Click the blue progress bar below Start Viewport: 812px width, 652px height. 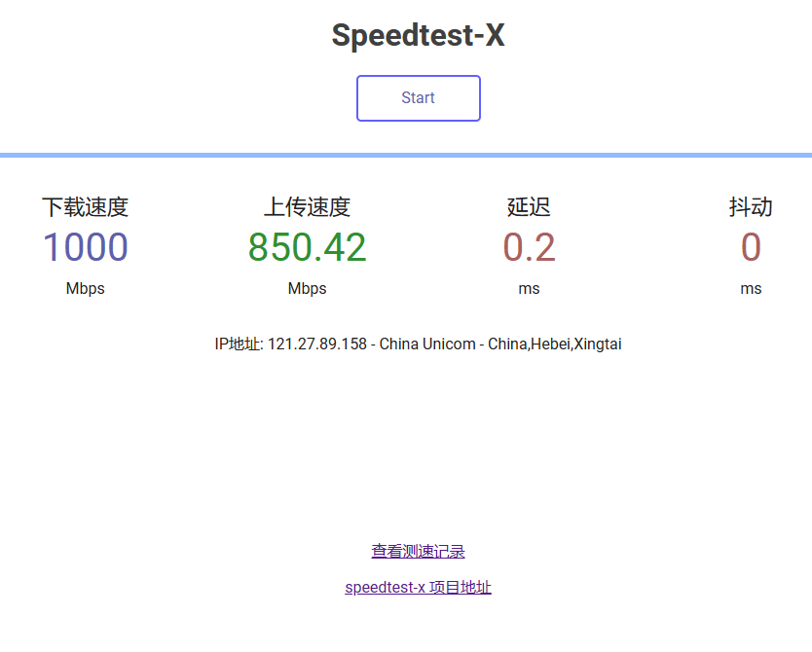[x=406, y=156]
